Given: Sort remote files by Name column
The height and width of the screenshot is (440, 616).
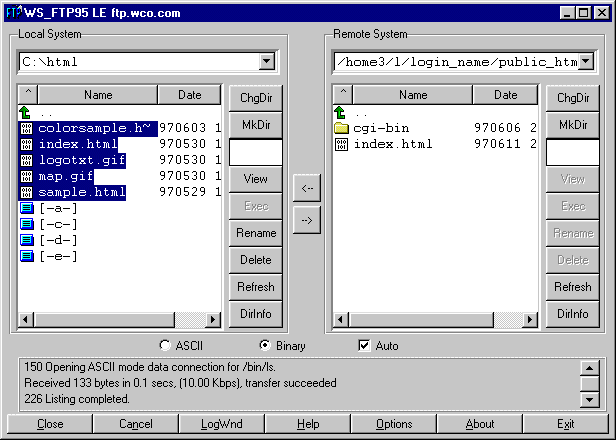Looking at the screenshot, I should 413,95.
